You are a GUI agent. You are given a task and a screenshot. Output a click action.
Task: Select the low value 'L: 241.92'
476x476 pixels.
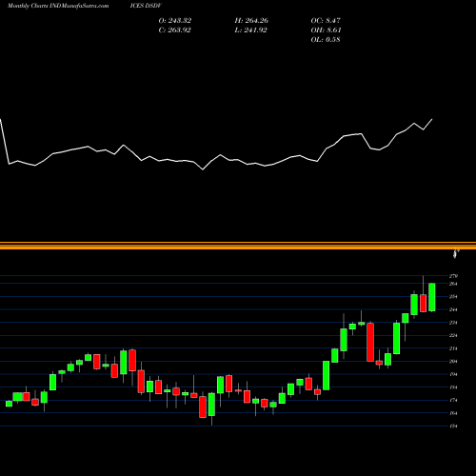(x=250, y=30)
